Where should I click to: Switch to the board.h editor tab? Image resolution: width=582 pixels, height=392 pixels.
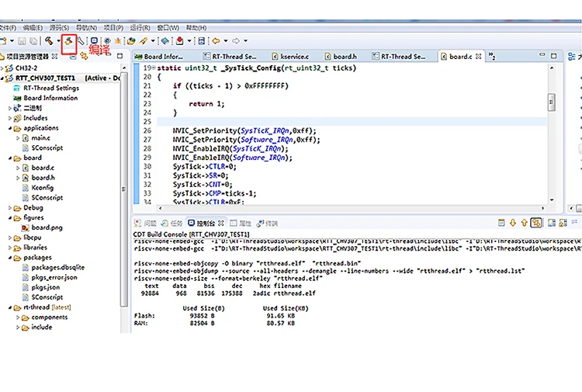click(x=341, y=57)
